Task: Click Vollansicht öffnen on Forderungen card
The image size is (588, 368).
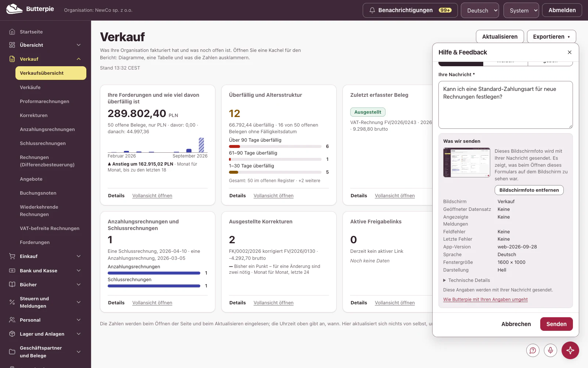Action: (x=152, y=196)
